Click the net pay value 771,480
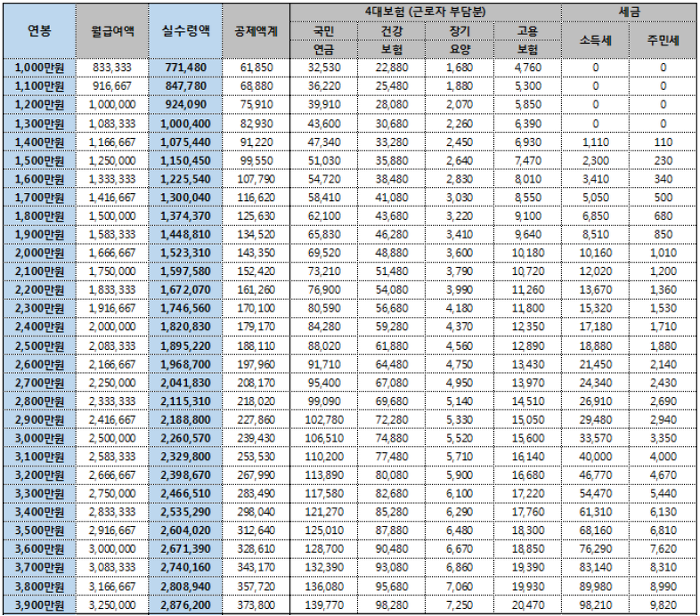The height and width of the screenshot is (616, 700). [x=186, y=68]
